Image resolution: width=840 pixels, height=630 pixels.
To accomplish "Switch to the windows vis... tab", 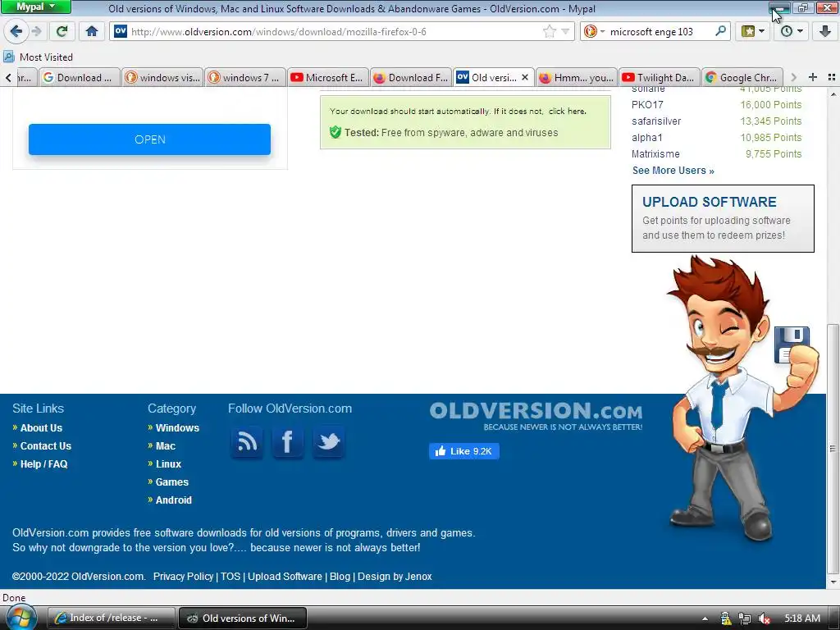I will click(x=162, y=78).
